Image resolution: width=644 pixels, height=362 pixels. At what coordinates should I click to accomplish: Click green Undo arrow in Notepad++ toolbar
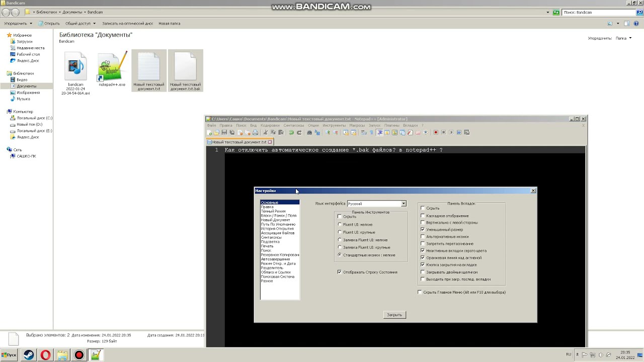[x=291, y=132]
